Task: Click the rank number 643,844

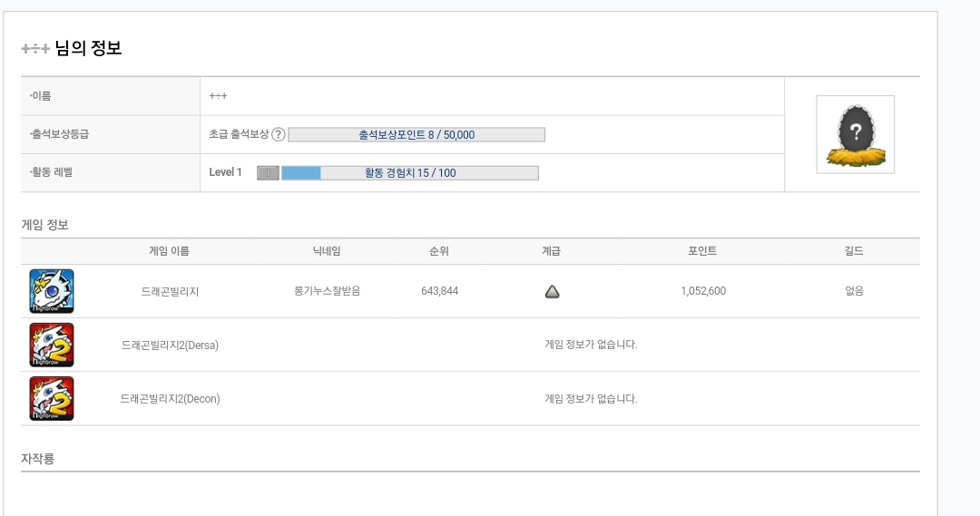Action: pyautogui.click(x=439, y=291)
